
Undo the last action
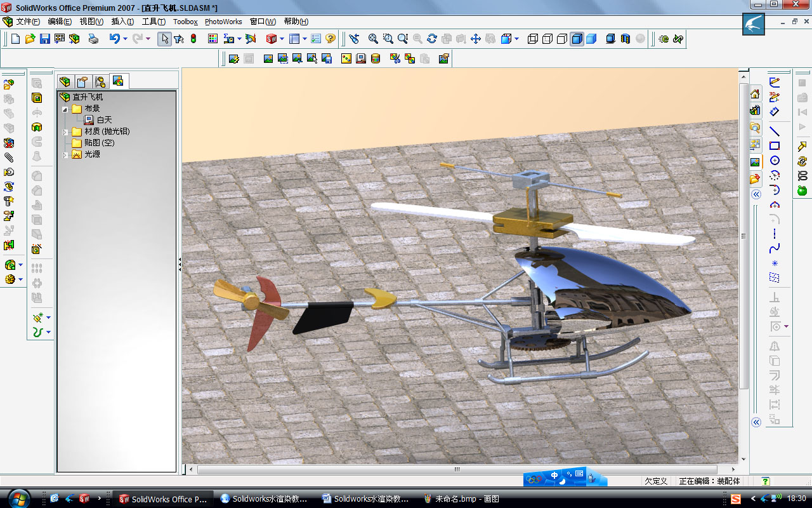pyautogui.click(x=114, y=39)
